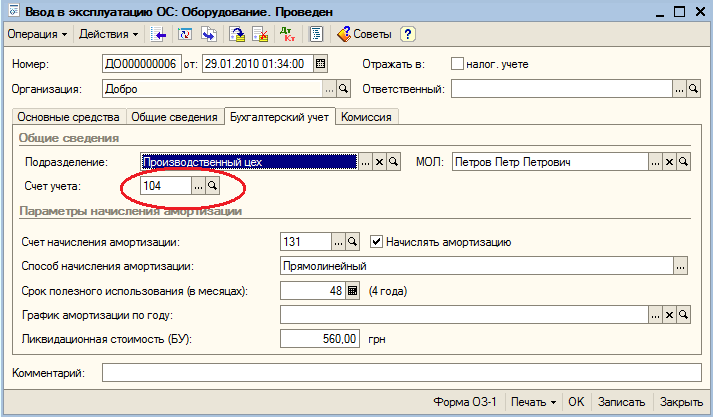The width and height of the screenshot is (713, 417).
Task: Click Ответственный magnifier open icon
Action: pos(693,89)
